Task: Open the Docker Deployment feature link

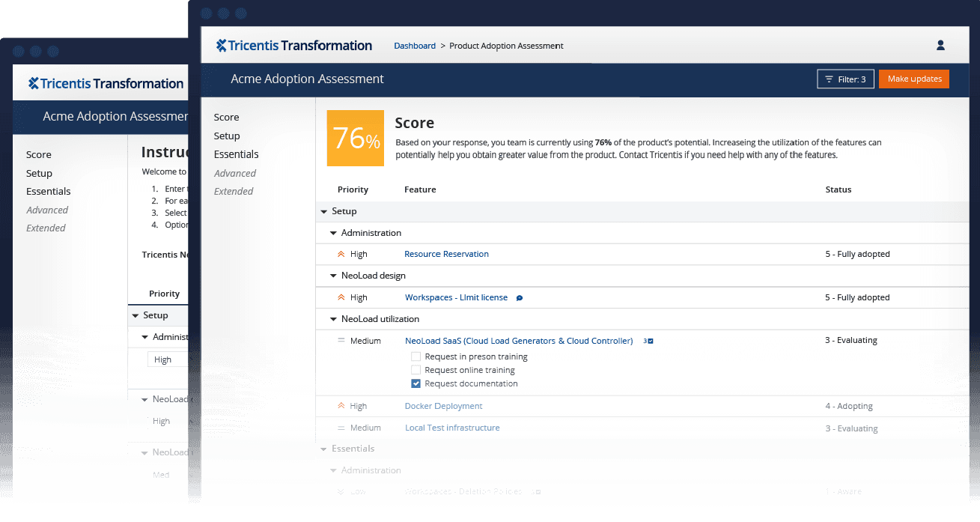Action: point(443,406)
